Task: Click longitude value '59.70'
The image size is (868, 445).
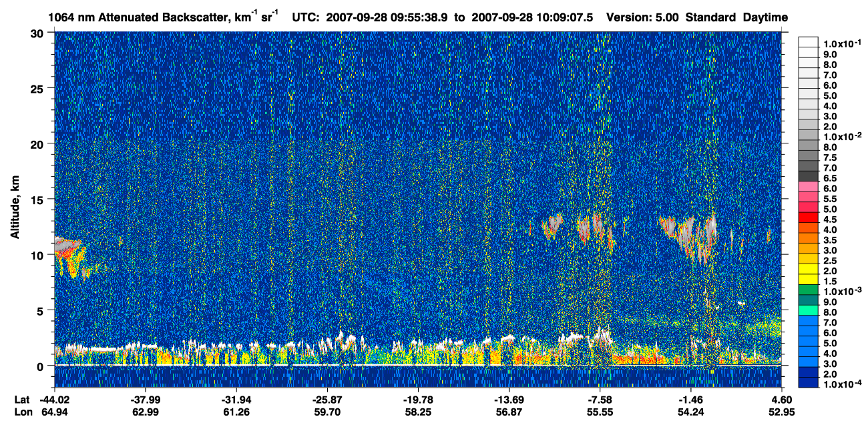Action: pos(327,412)
